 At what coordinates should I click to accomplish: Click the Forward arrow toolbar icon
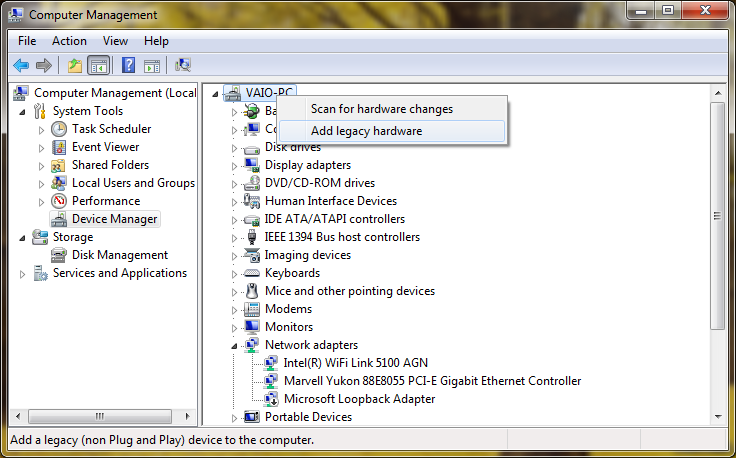click(x=44, y=65)
